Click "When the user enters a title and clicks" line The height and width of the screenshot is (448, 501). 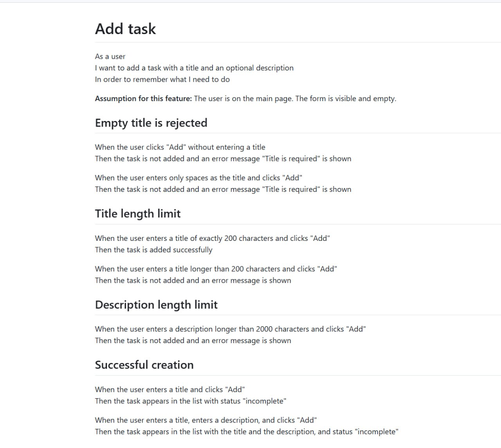[x=170, y=390]
